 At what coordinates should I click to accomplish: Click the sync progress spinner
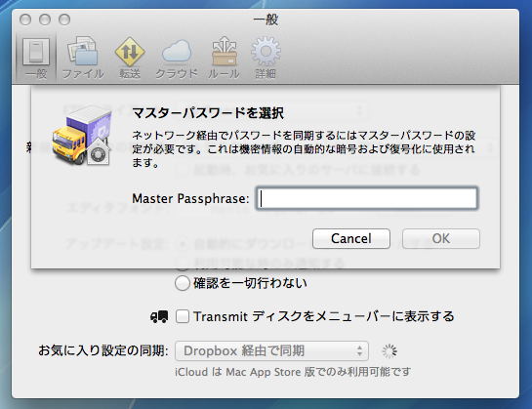[389, 351]
